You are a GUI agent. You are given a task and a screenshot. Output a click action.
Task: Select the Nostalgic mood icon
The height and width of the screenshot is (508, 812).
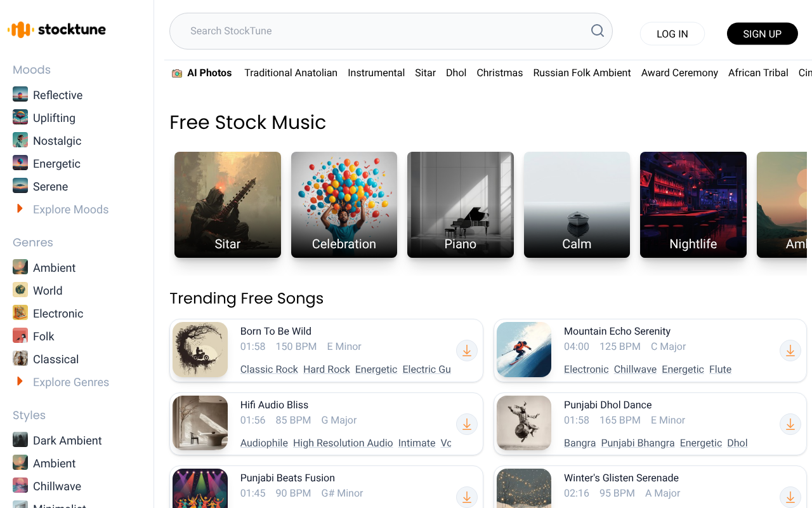pos(19,140)
